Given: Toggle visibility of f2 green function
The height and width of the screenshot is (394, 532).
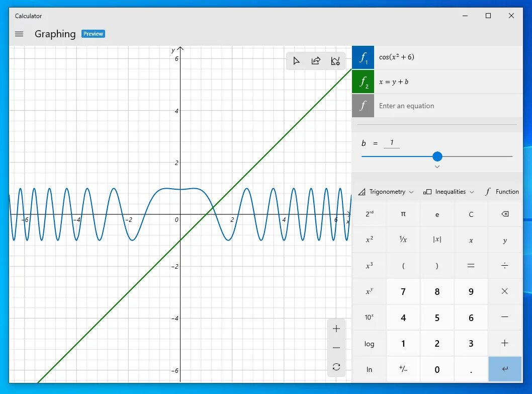Looking at the screenshot, I should click(x=363, y=82).
